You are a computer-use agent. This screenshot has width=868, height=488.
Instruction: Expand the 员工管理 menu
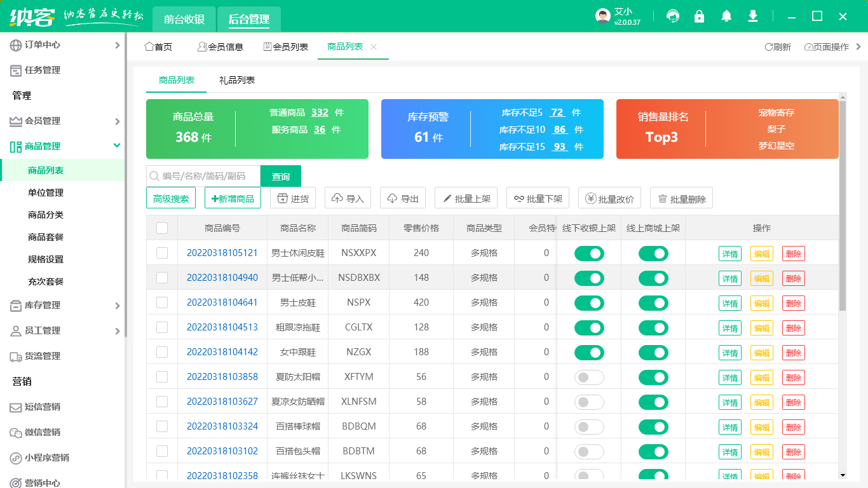[117, 331]
